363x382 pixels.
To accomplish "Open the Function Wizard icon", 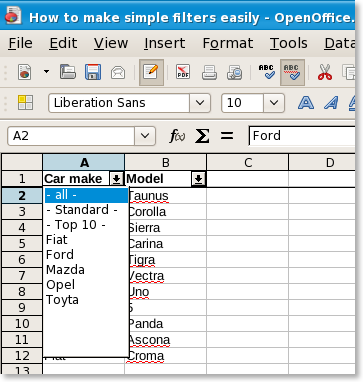I will 177,136.
